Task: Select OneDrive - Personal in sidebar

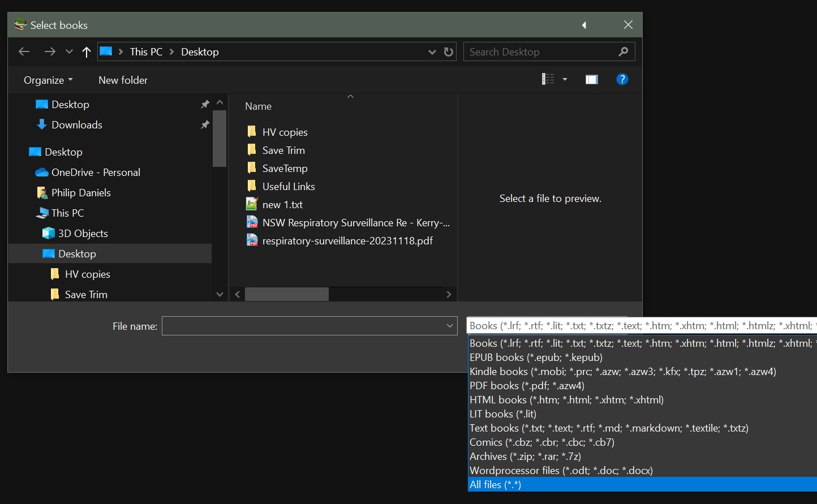Action: click(x=96, y=173)
